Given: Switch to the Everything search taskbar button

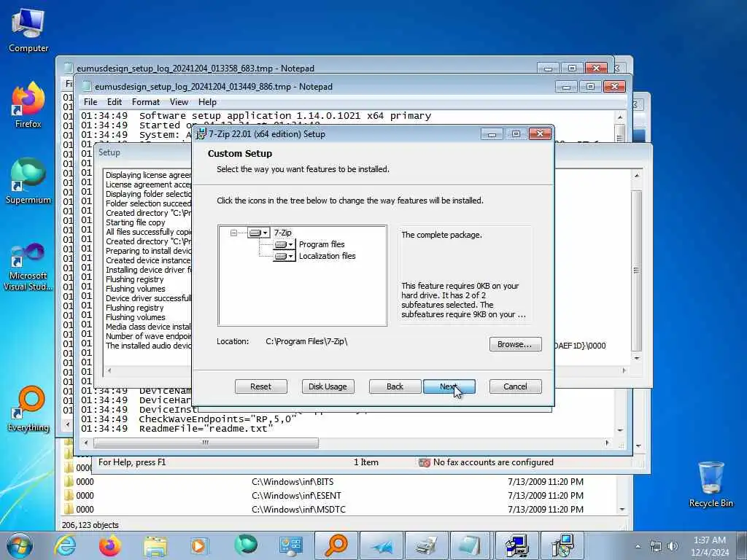Looking at the screenshot, I should (x=336, y=545).
